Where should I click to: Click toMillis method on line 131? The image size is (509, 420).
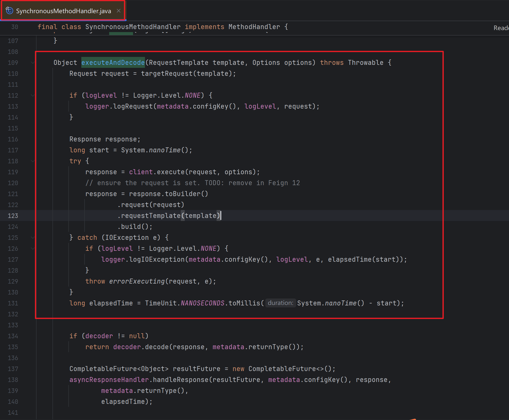point(244,303)
